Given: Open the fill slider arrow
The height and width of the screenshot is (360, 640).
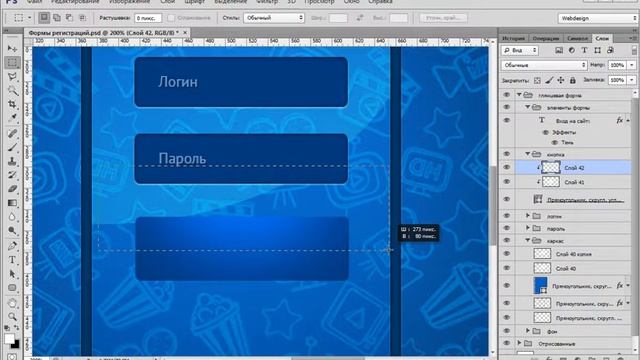Looking at the screenshot, I should 632,80.
